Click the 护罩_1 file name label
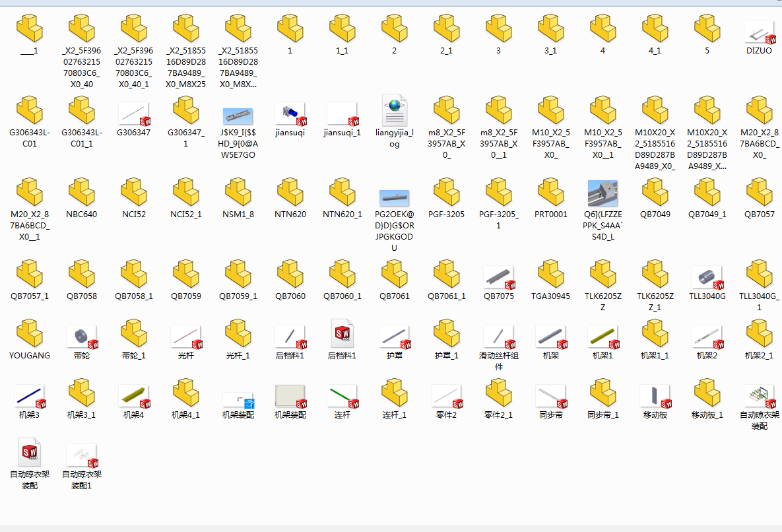782x532 pixels. (x=446, y=356)
